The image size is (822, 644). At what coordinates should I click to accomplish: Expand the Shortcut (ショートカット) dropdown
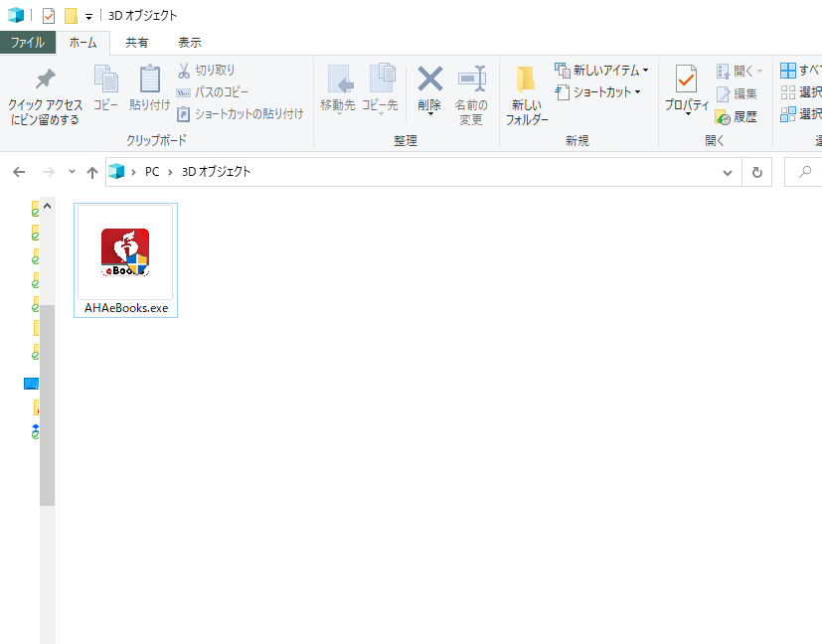coord(637,92)
